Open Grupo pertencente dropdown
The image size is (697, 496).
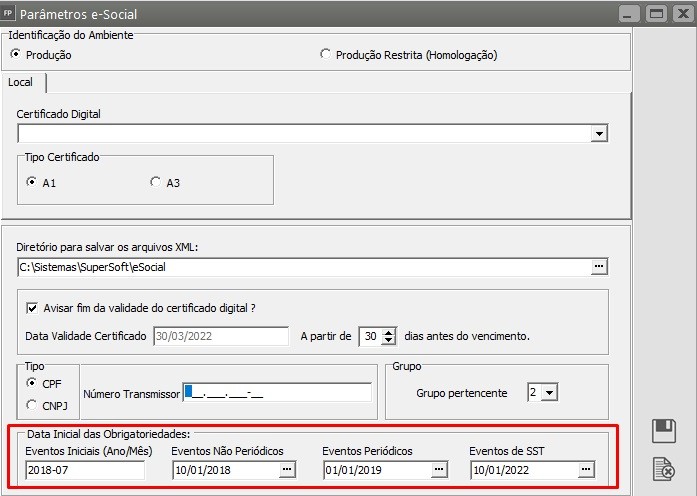549,393
